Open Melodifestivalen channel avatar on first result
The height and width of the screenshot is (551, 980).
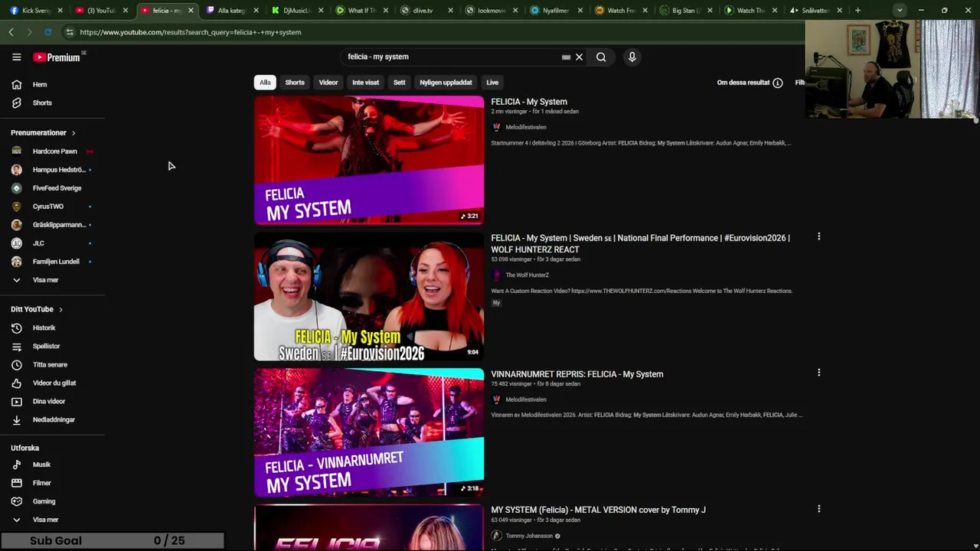[x=496, y=127]
